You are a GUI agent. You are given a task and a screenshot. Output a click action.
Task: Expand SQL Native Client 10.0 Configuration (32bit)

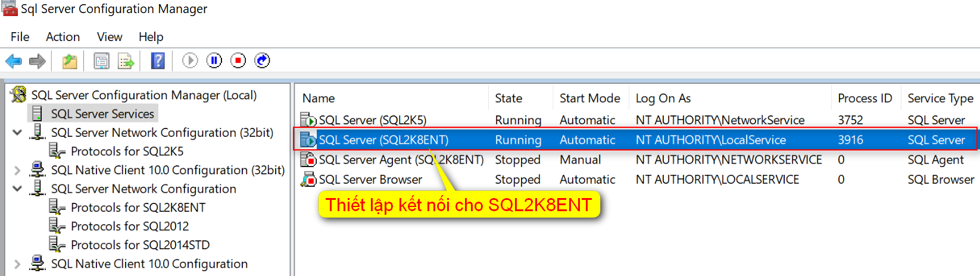pos(17,170)
